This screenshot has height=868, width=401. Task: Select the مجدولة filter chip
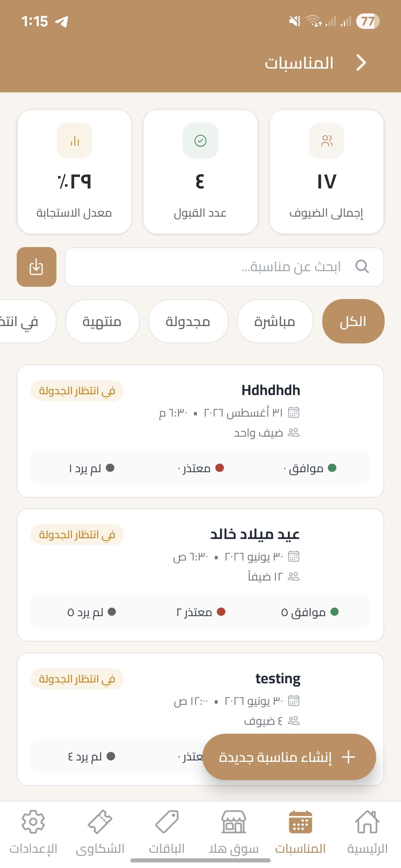188,321
